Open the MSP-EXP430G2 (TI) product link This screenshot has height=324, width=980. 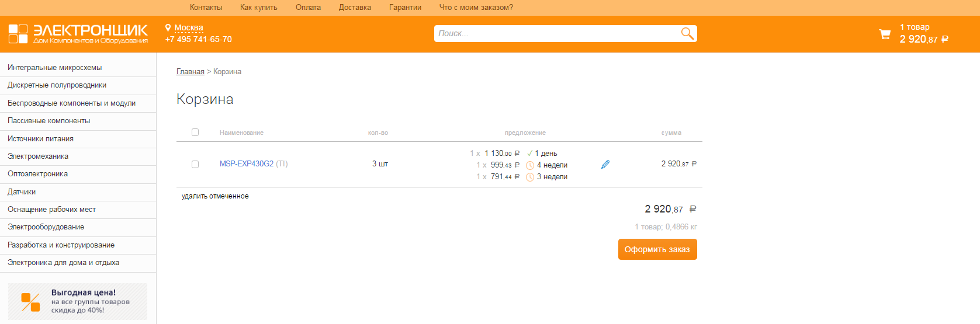coord(254,164)
